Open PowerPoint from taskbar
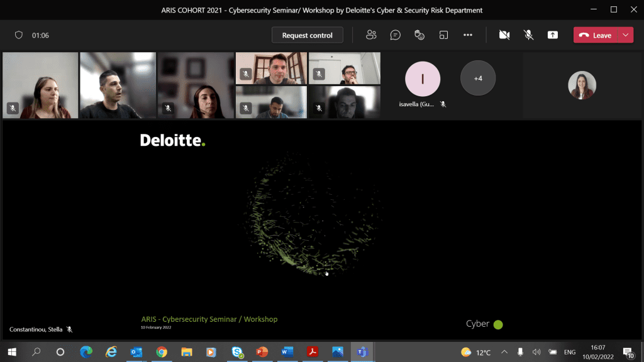644x362 pixels. pyautogui.click(x=262, y=352)
